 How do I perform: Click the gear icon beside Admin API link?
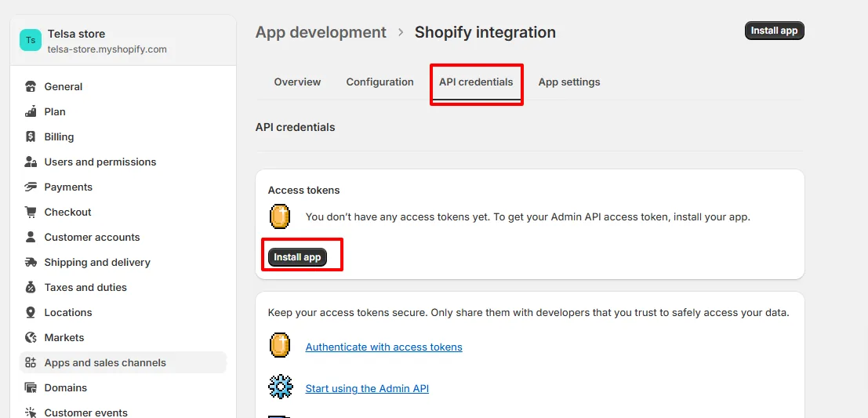tap(280, 387)
